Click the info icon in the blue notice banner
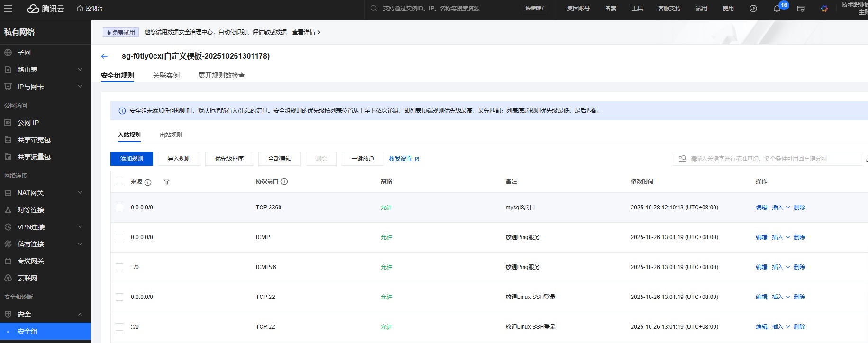This screenshot has width=868, height=343. pyautogui.click(x=122, y=111)
